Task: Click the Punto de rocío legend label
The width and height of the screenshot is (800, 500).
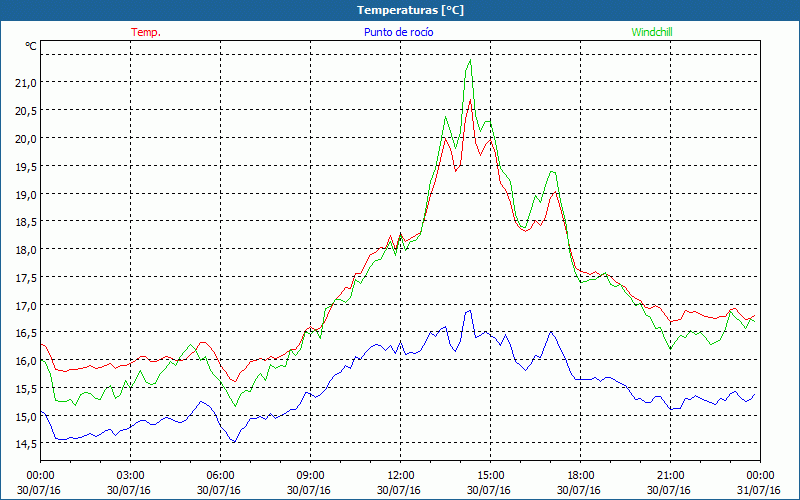Action: pos(398,32)
